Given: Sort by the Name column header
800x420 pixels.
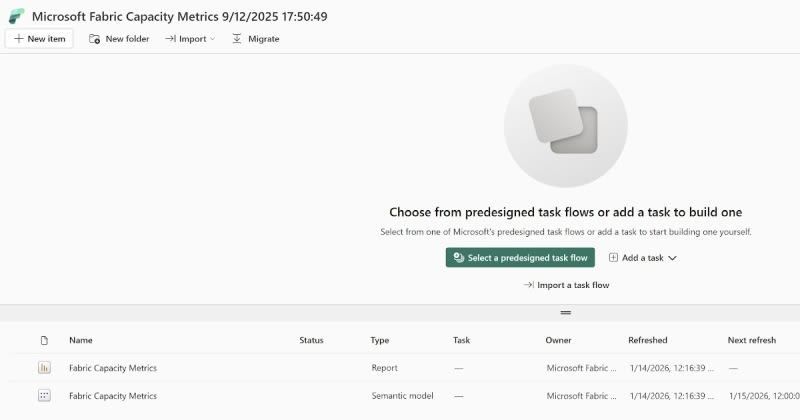Looking at the screenshot, I should [x=81, y=340].
